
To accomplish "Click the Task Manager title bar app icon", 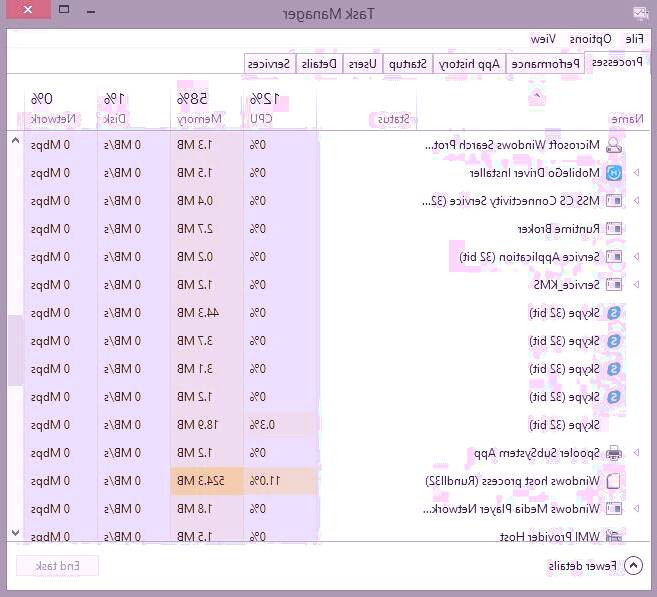I will [640, 14].
